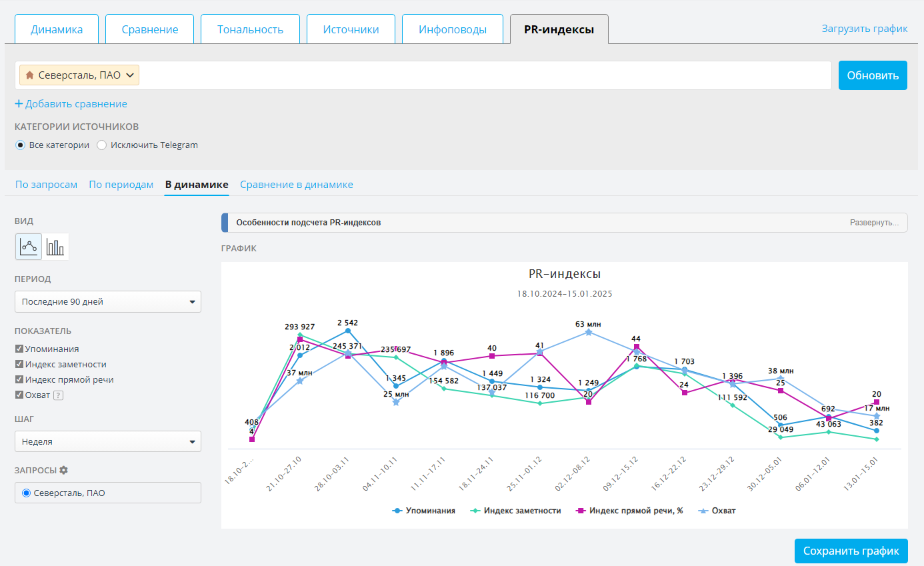Click the 382 Упоминания end data point
The height and width of the screenshot is (566, 924).
(877, 431)
